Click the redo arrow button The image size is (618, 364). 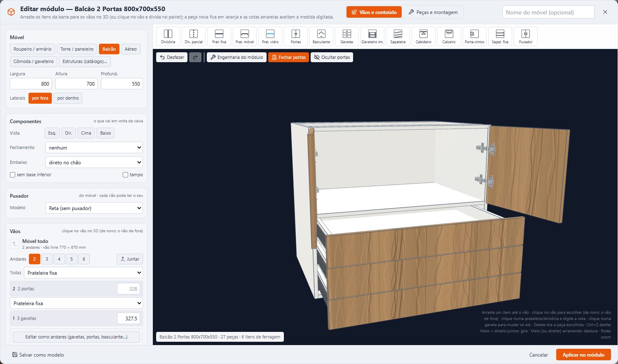[x=195, y=57]
